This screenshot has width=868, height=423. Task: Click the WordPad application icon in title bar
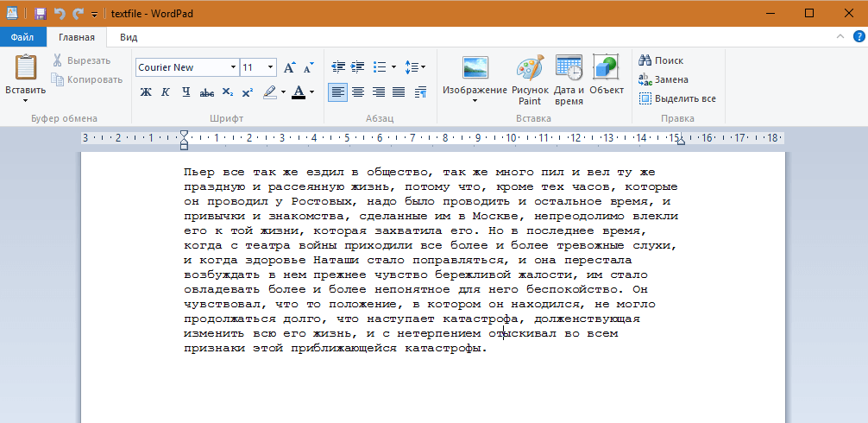coord(11,13)
